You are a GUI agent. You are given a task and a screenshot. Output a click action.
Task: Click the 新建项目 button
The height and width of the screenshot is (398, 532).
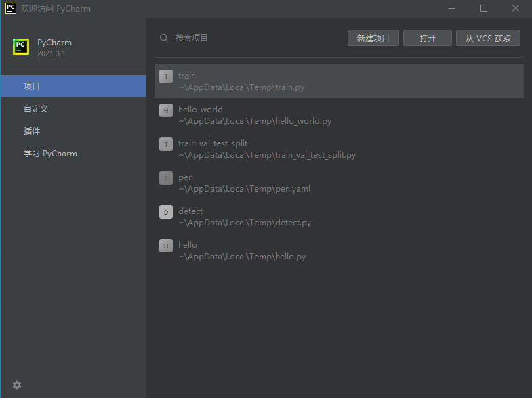tap(373, 38)
